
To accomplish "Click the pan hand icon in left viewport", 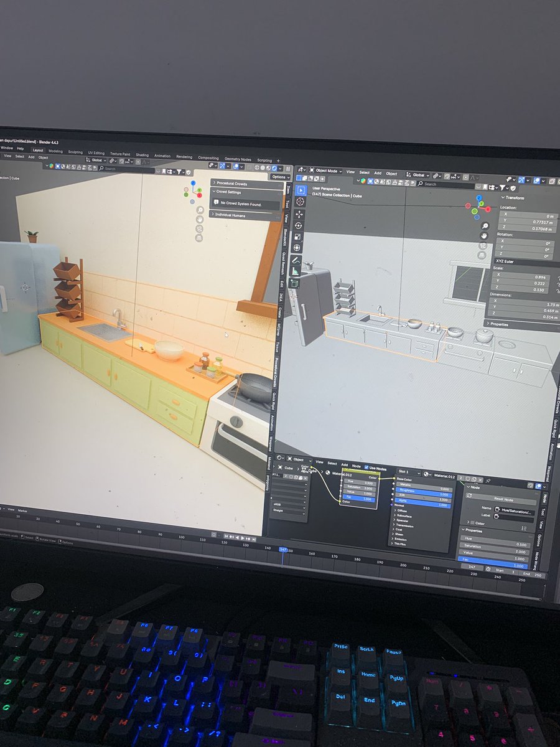I will pos(200,219).
